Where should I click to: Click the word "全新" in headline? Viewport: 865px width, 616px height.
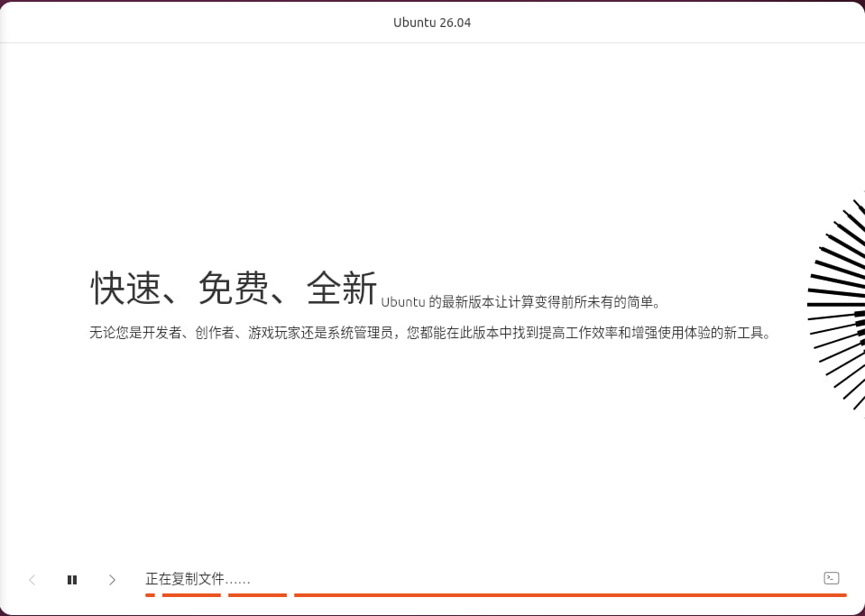point(342,289)
